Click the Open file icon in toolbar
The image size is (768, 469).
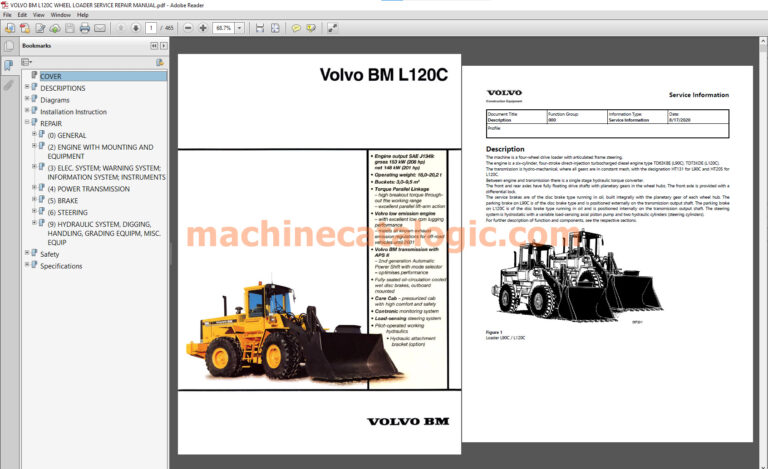click(9, 28)
